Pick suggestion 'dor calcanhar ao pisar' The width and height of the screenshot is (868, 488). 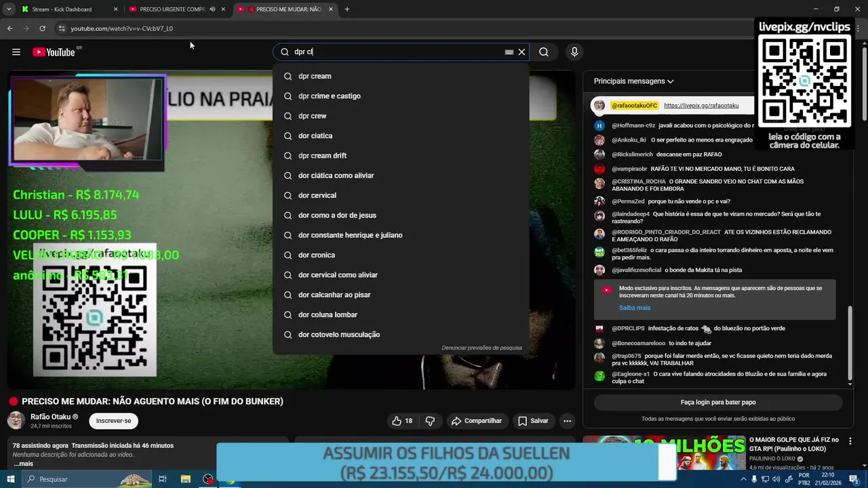point(401,295)
